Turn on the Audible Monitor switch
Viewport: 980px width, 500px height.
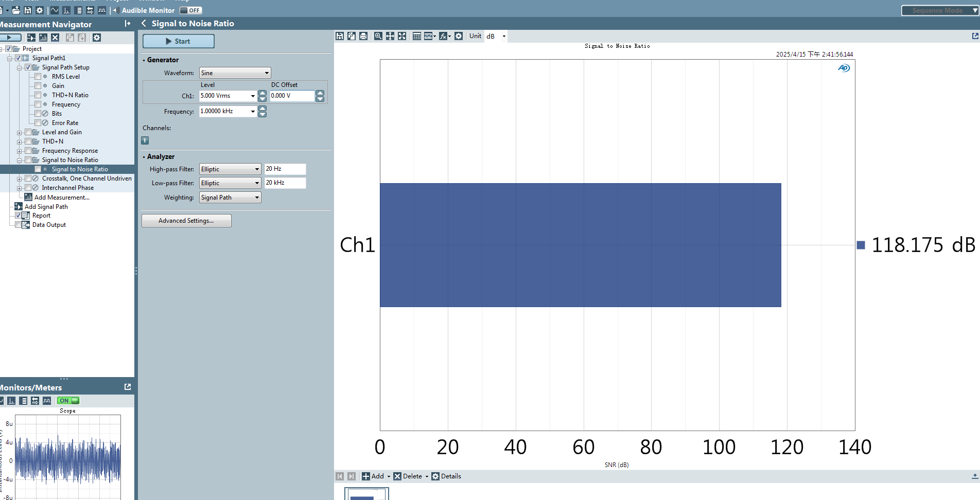(x=191, y=10)
